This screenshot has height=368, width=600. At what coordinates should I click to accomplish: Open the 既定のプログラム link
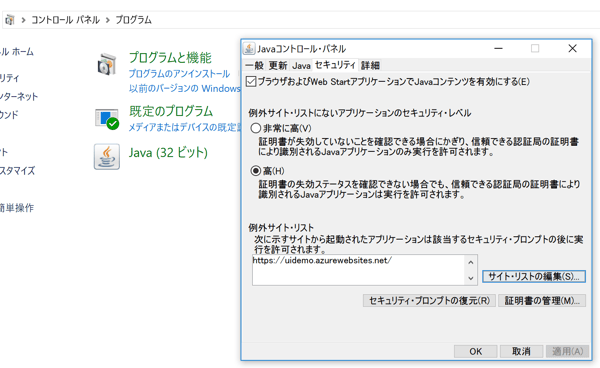coord(171,111)
